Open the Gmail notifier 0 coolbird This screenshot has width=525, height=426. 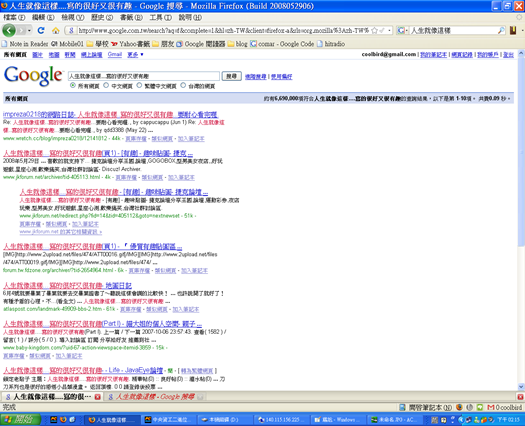point(505,407)
